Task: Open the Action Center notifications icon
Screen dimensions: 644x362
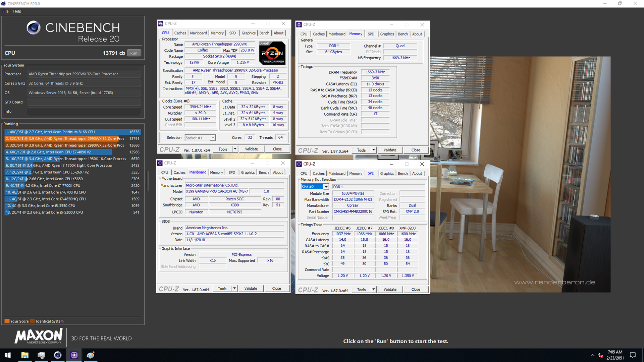Action: coord(633,355)
